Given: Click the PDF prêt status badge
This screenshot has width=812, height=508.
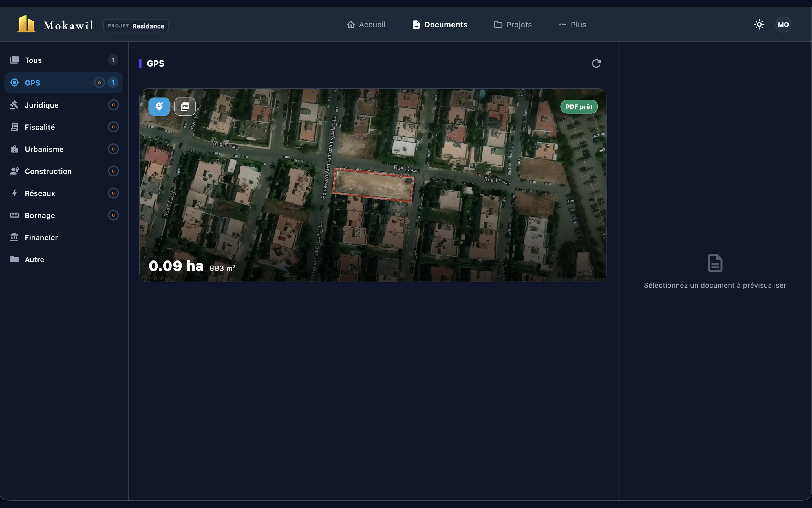Looking at the screenshot, I should (579, 106).
